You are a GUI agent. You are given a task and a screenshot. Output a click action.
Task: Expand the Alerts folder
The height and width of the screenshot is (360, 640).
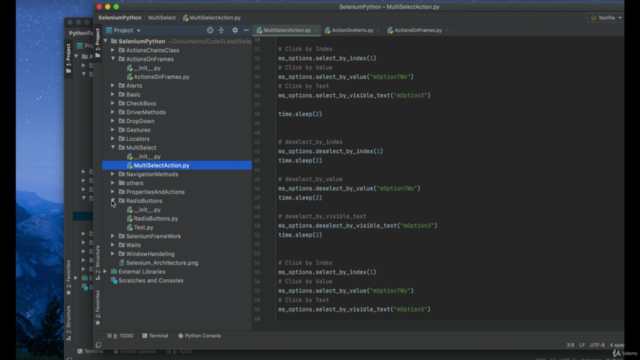point(113,86)
